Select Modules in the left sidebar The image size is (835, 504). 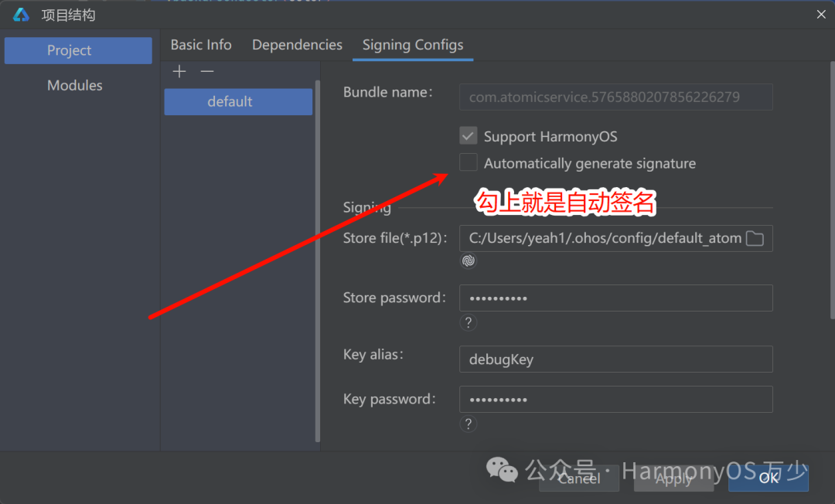74,85
